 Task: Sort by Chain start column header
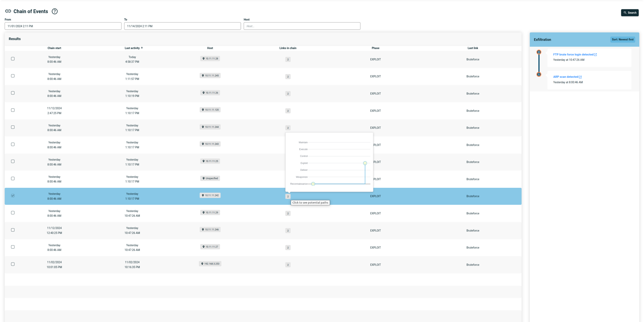[x=54, y=48]
